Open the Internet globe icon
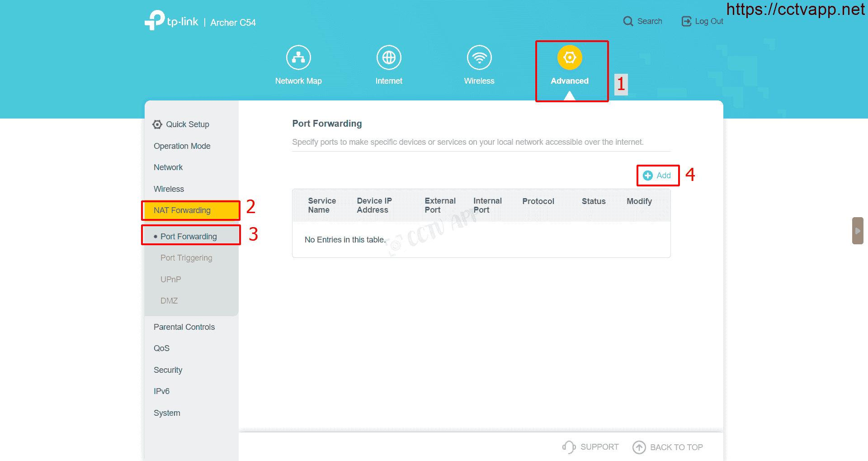The height and width of the screenshot is (461, 868). click(x=389, y=58)
